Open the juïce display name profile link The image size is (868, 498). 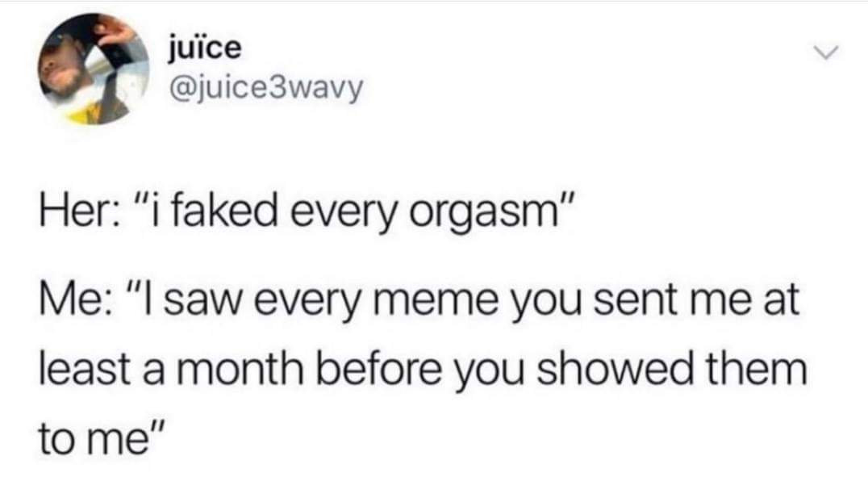(204, 48)
